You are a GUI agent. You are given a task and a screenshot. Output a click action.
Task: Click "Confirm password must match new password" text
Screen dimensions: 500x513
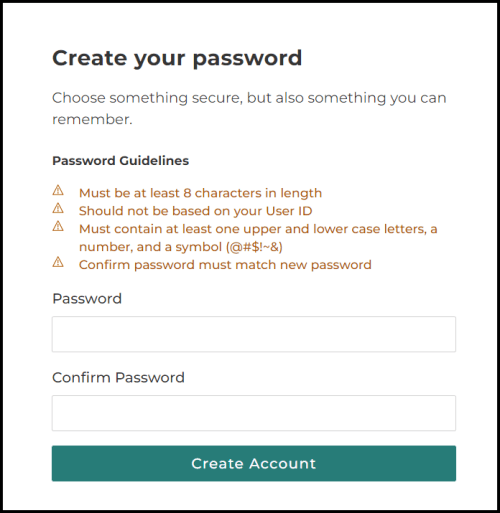[225, 265]
